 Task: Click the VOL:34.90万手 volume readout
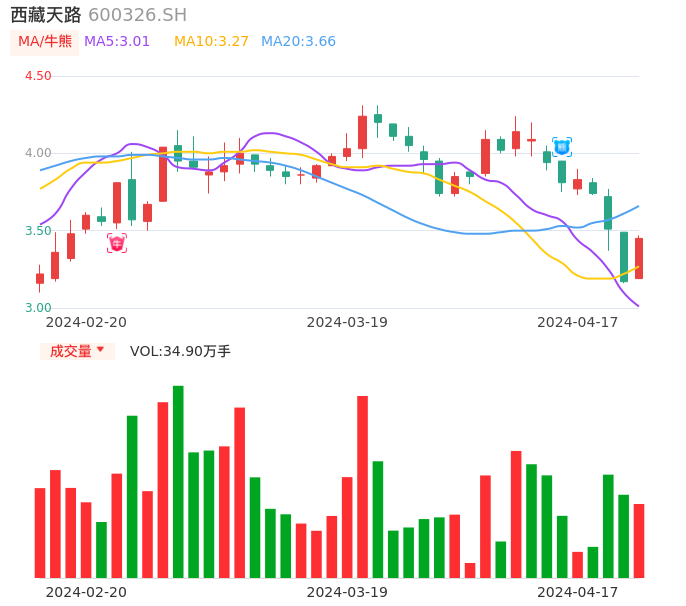coord(180,351)
